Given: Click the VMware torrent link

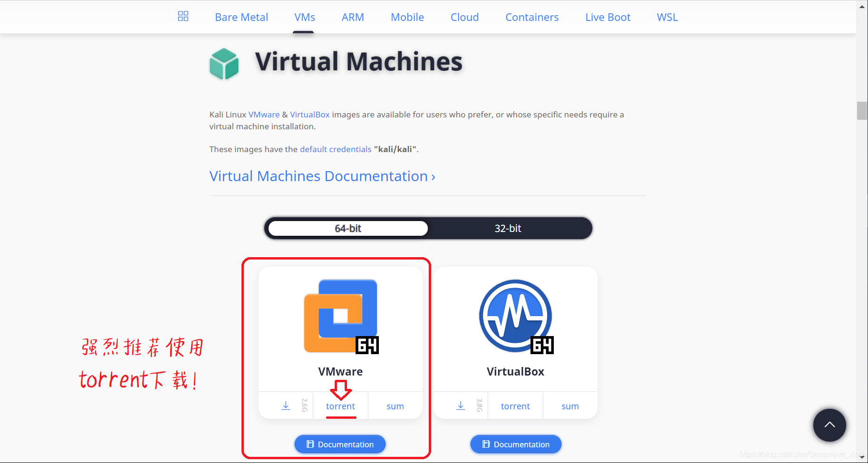Looking at the screenshot, I should (x=340, y=406).
